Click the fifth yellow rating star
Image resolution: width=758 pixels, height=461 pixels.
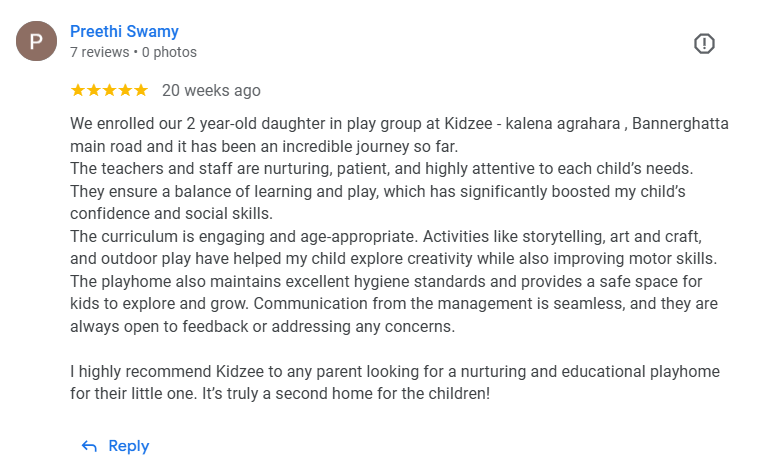click(x=141, y=90)
